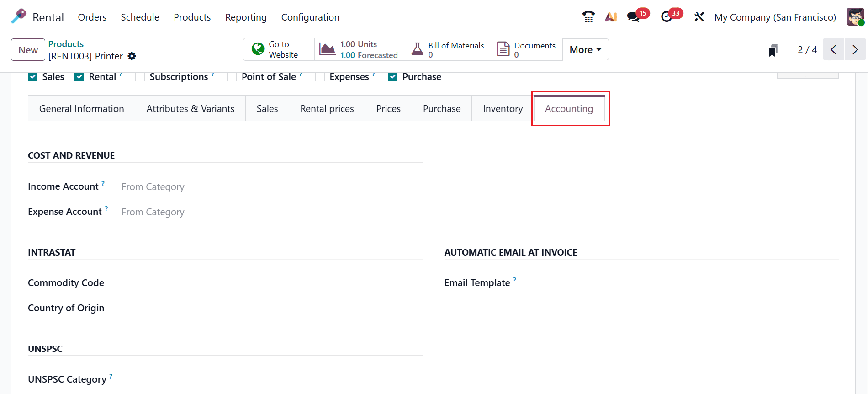
Task: Enable the Subscriptions checkbox
Action: pos(140,77)
